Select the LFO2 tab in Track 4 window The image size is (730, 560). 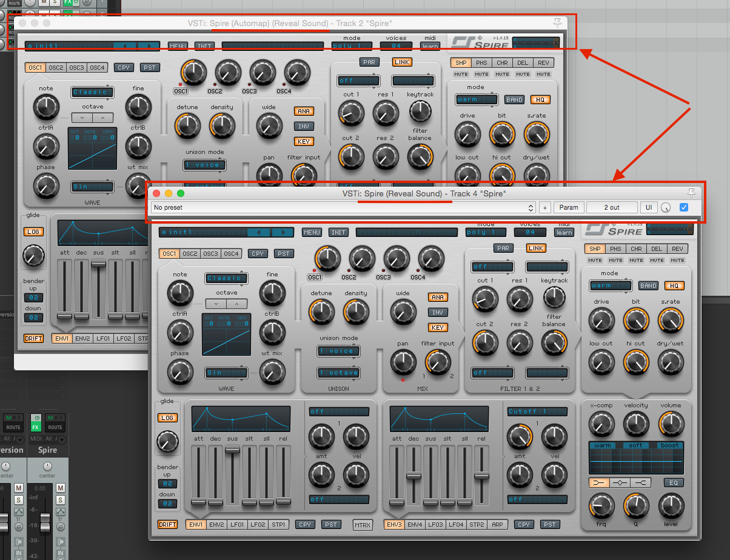[x=258, y=525]
